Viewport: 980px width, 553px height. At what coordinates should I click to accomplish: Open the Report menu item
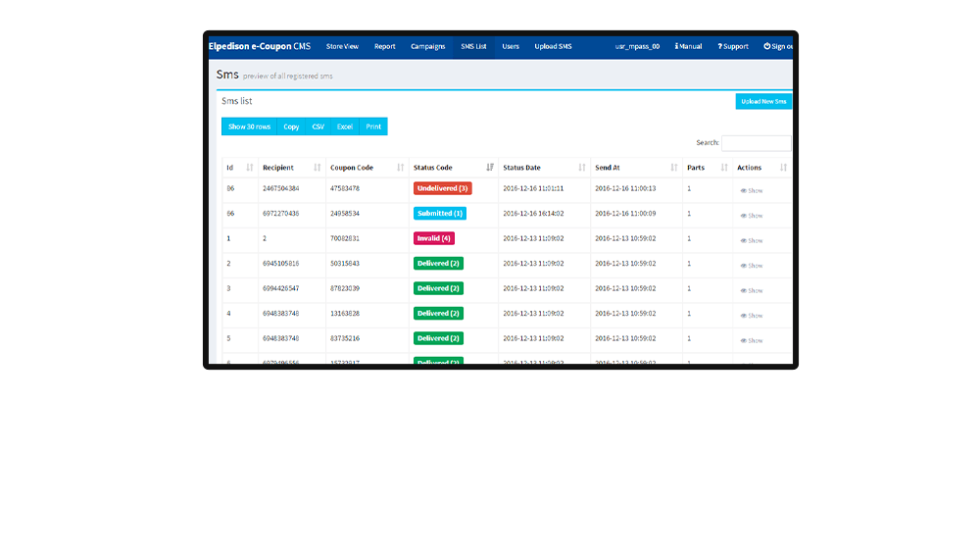pyautogui.click(x=384, y=46)
